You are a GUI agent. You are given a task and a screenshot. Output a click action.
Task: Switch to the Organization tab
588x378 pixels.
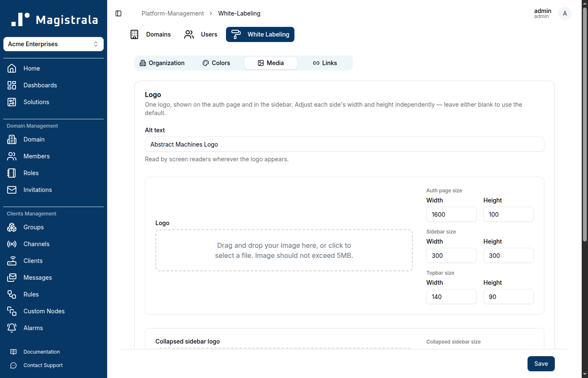pyautogui.click(x=162, y=63)
